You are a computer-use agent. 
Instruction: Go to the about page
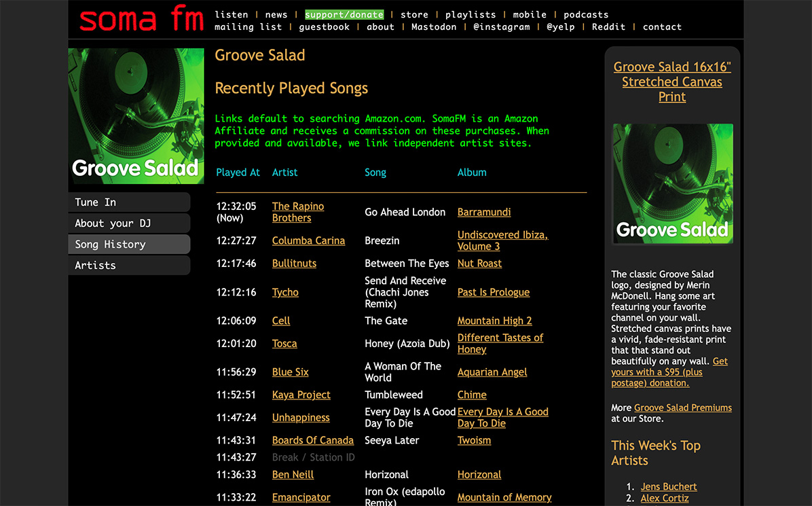(381, 27)
